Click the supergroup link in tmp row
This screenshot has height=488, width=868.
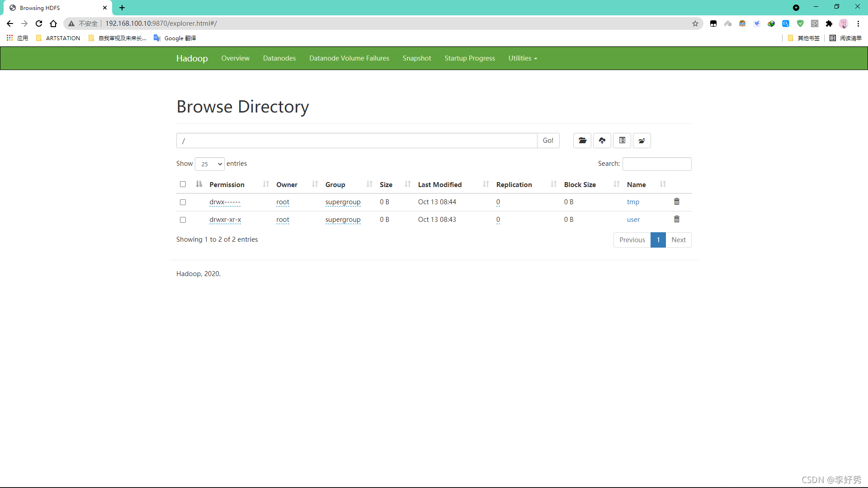[343, 202]
